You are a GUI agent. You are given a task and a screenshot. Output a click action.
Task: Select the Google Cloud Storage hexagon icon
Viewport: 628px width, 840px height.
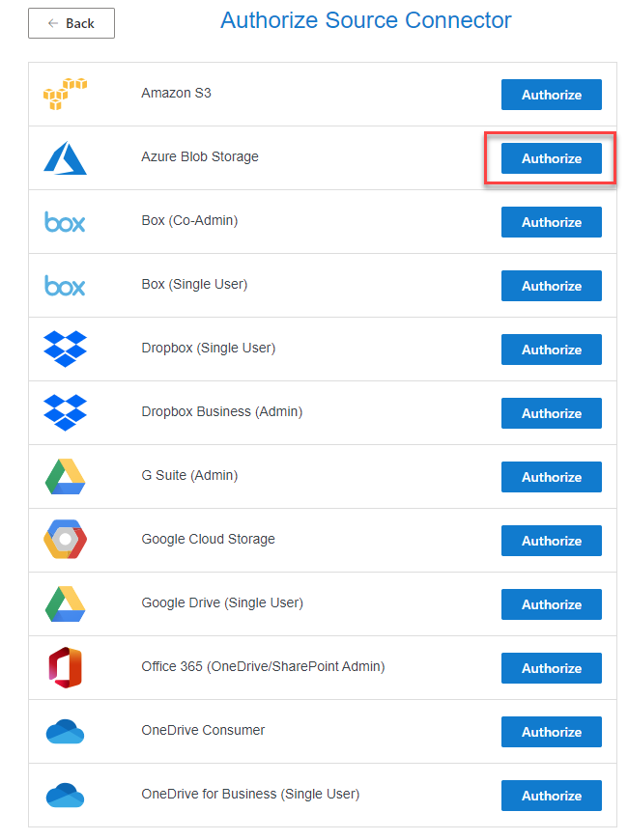click(65, 539)
